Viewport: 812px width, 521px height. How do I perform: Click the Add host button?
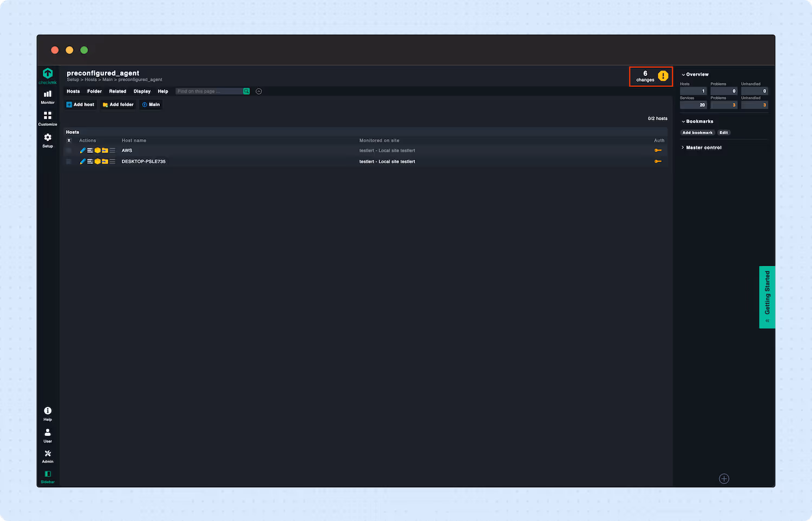pos(80,104)
